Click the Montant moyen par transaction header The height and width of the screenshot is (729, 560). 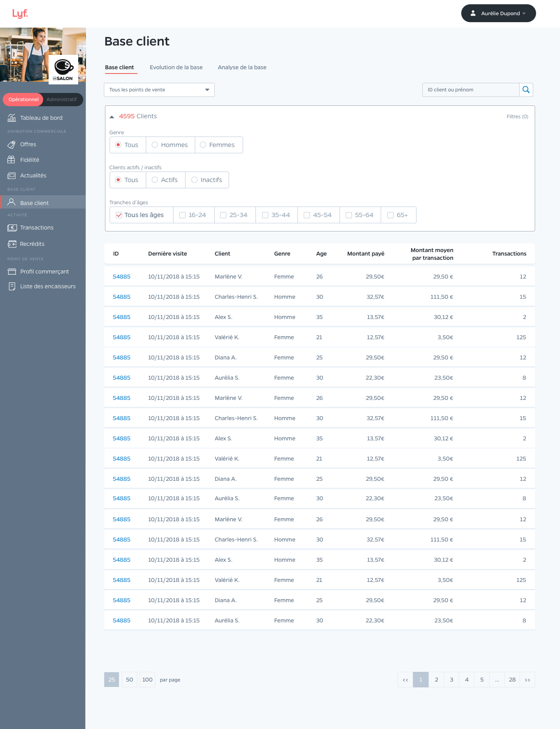pos(432,254)
